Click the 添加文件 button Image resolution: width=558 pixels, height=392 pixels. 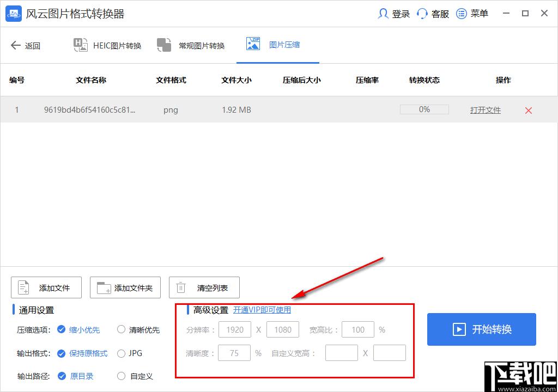(x=46, y=287)
